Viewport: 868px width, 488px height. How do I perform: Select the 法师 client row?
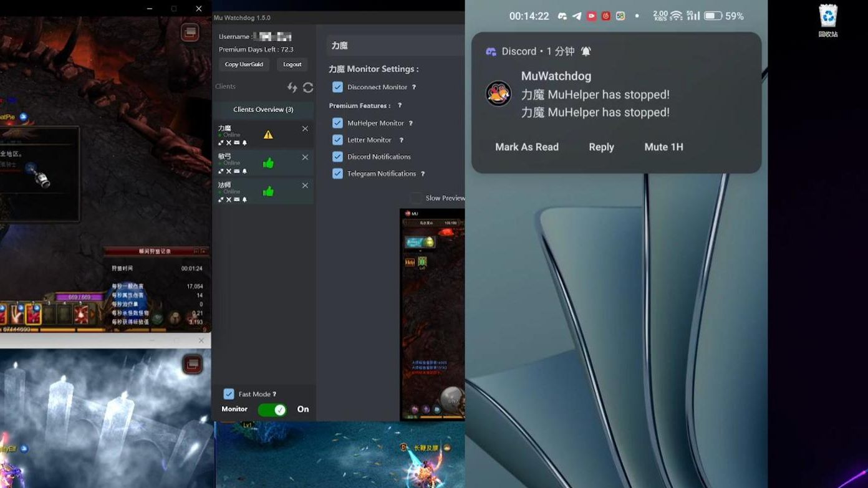[263, 191]
